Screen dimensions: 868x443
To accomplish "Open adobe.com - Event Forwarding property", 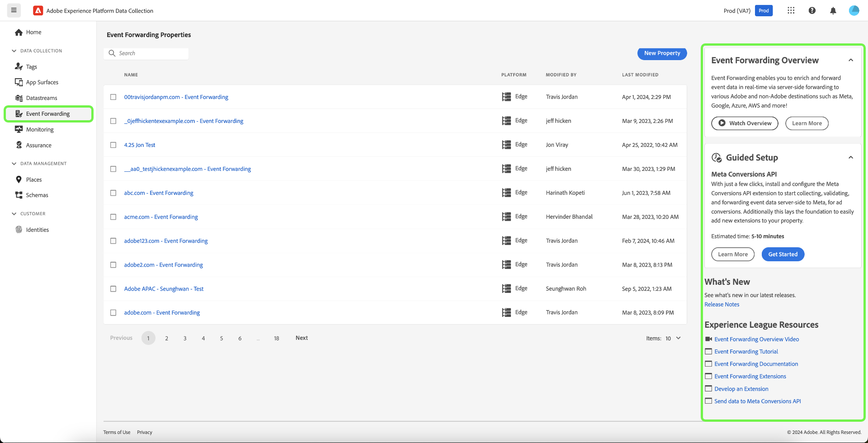I will click(x=162, y=313).
